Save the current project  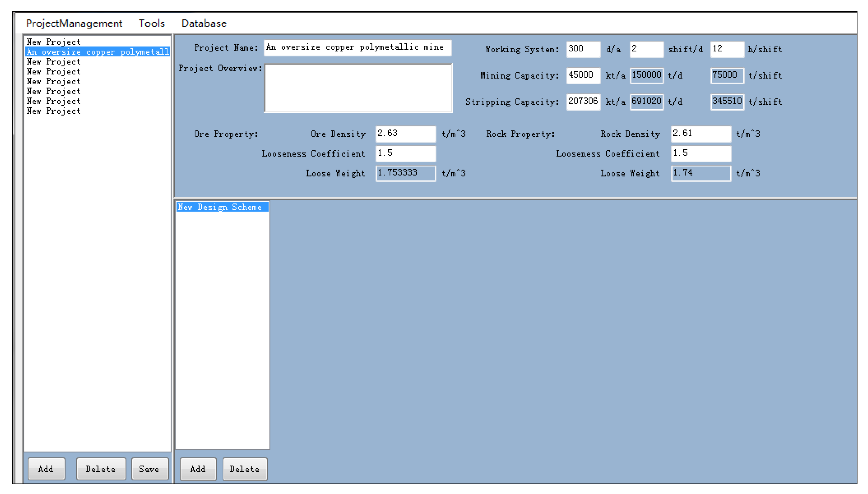150,469
